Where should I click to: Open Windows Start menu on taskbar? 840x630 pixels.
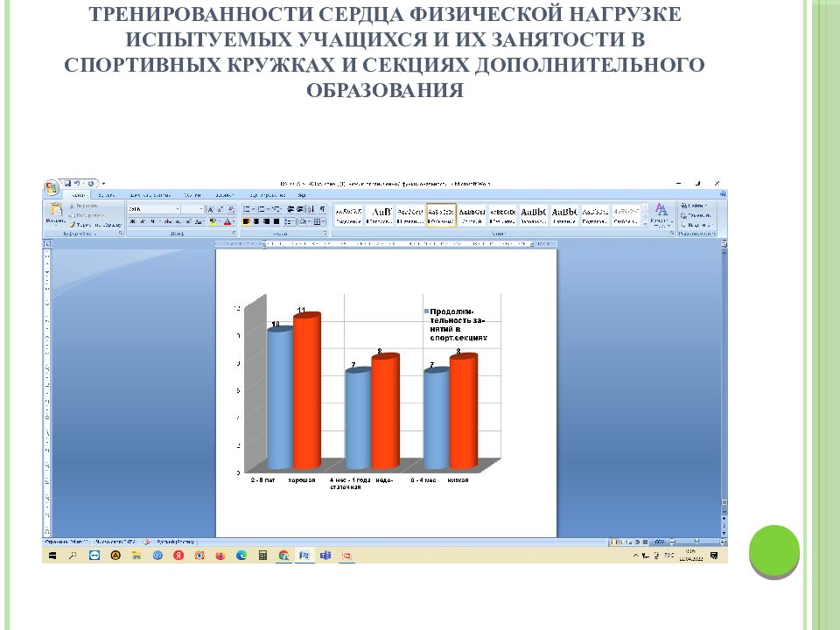[x=52, y=556]
